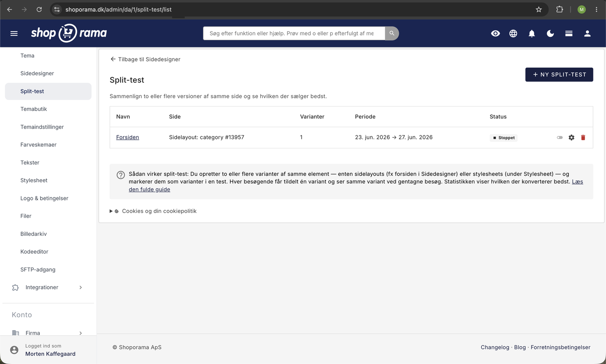Click the Stoppet status badge
This screenshot has height=364, width=606.
click(x=504, y=138)
